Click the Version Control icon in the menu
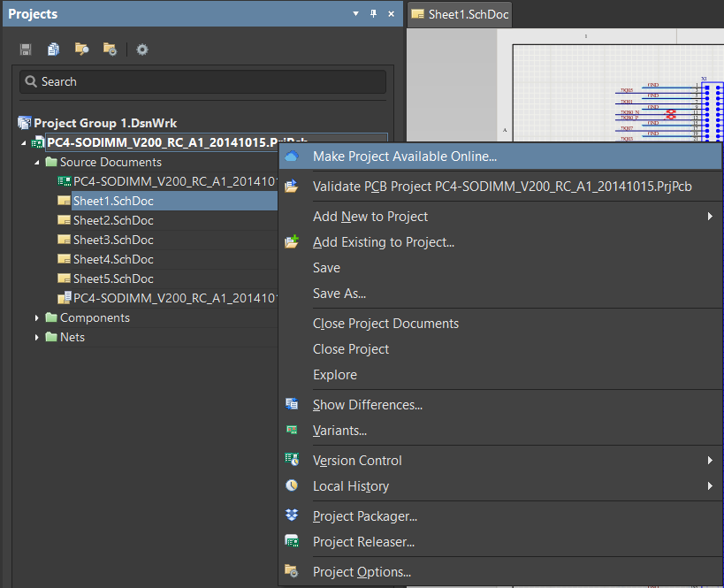Viewport: 724px width, 588px height. point(292,460)
